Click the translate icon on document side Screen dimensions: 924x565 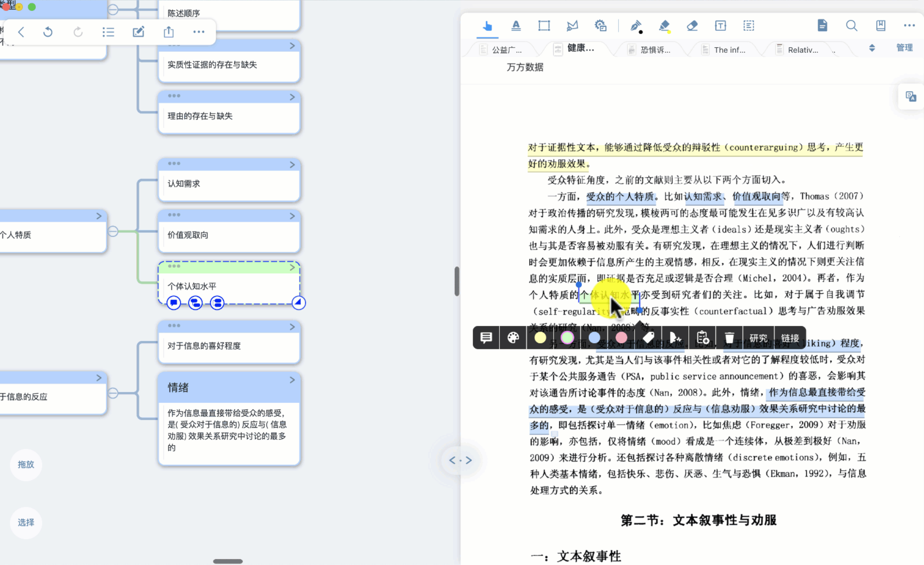(x=911, y=97)
